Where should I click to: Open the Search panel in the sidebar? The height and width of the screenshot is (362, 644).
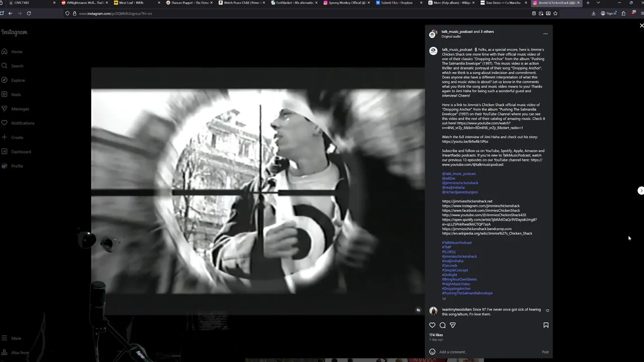(x=12, y=66)
